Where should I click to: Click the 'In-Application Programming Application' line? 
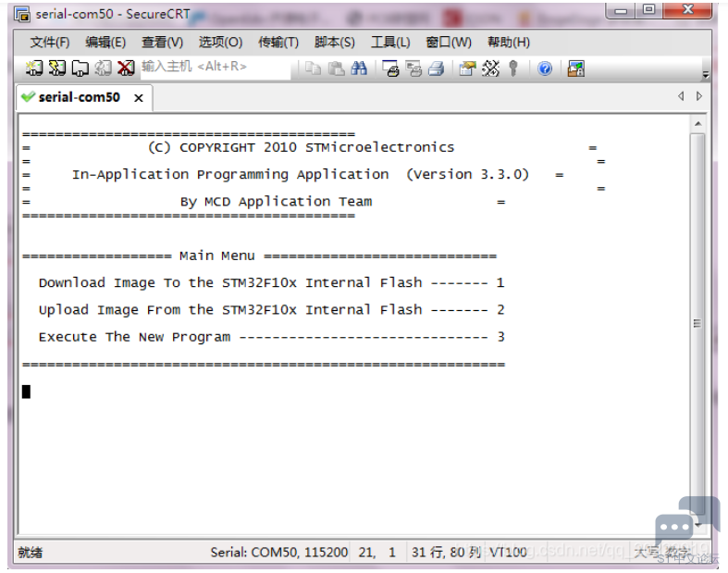point(301,175)
